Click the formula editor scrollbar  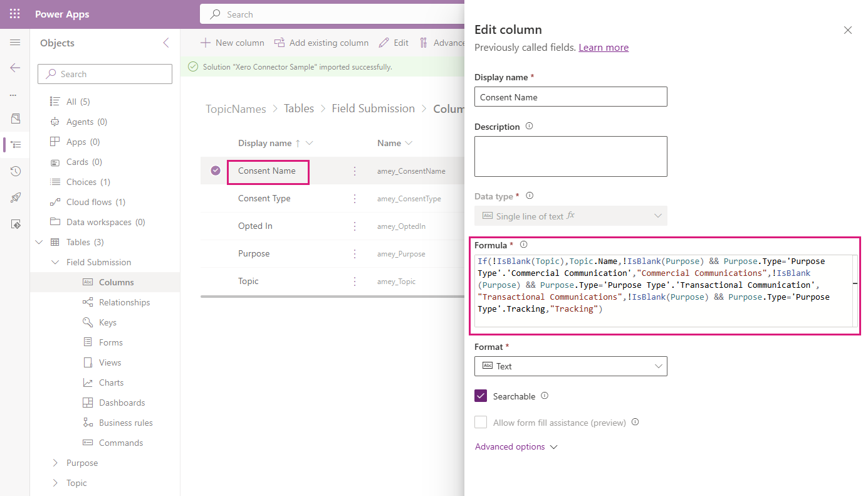tap(855, 291)
